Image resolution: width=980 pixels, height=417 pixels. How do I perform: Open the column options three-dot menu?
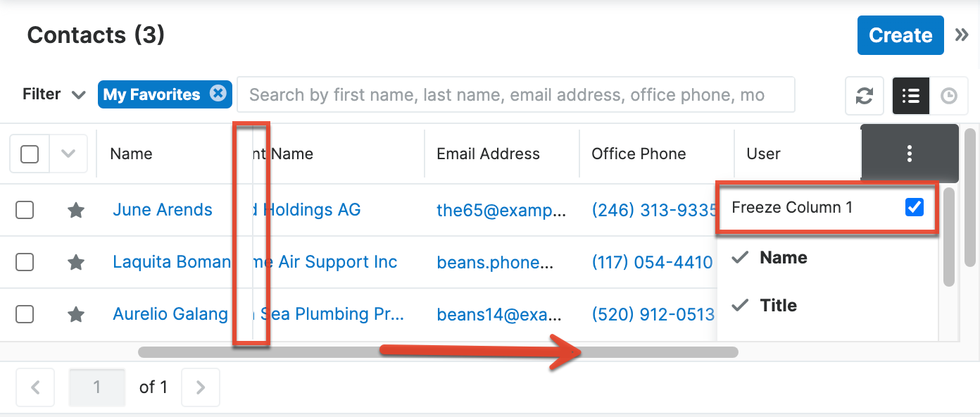click(910, 154)
